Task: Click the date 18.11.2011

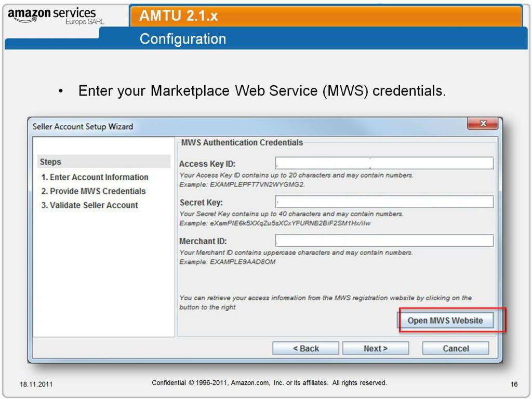Action: (x=36, y=384)
